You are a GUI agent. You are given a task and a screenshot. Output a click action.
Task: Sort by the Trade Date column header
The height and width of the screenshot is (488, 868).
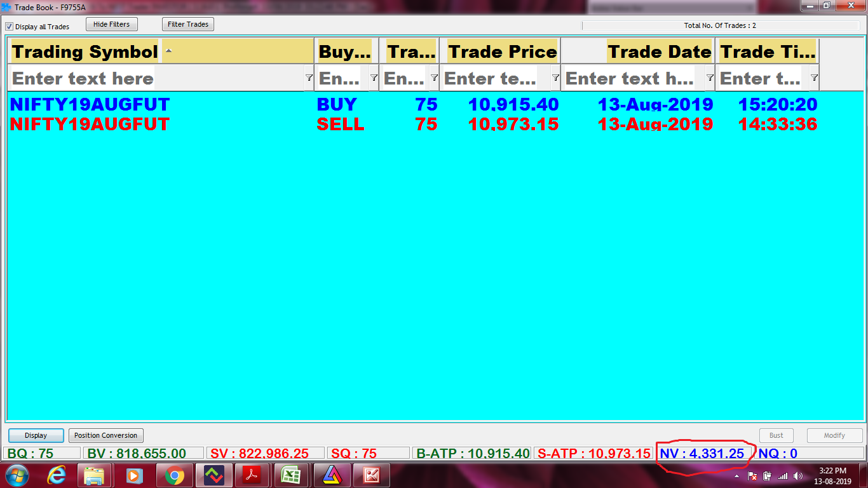(638, 51)
